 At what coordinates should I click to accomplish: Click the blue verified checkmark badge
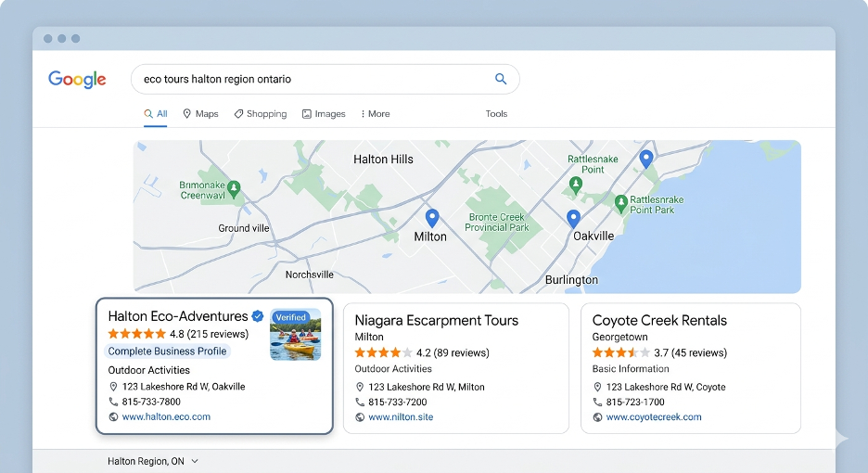(x=258, y=316)
